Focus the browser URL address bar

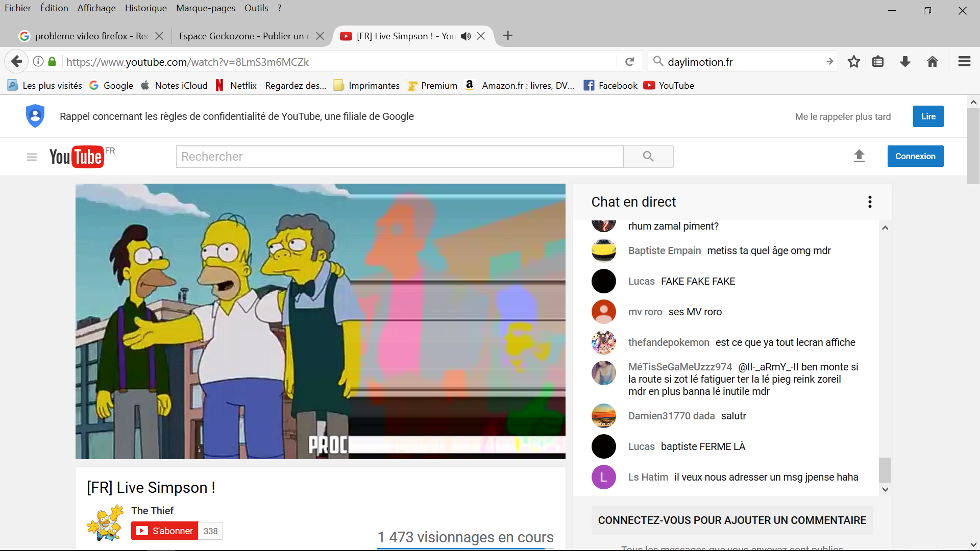[339, 62]
